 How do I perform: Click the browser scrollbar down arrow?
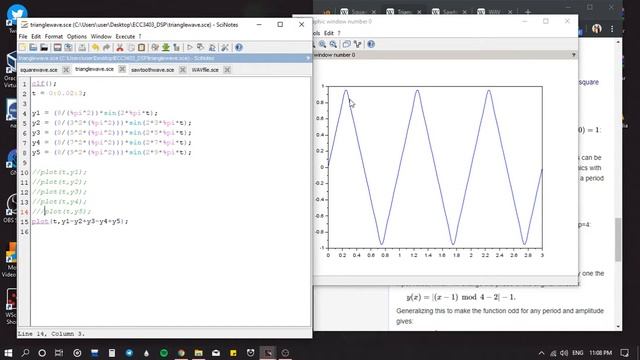[618, 327]
